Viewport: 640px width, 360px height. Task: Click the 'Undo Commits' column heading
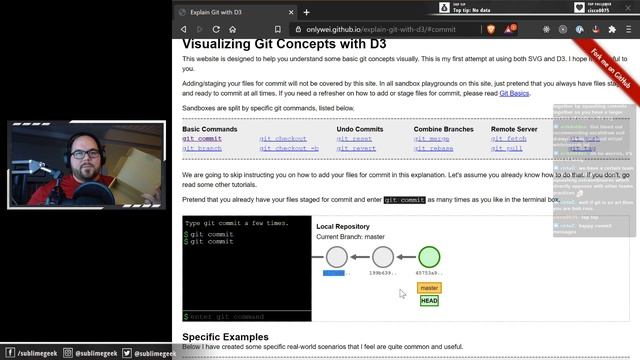(360, 129)
